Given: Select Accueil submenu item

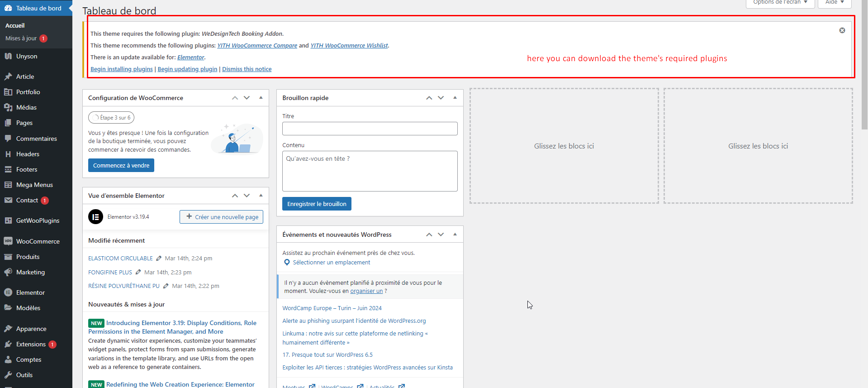Looking at the screenshot, I should tap(15, 26).
